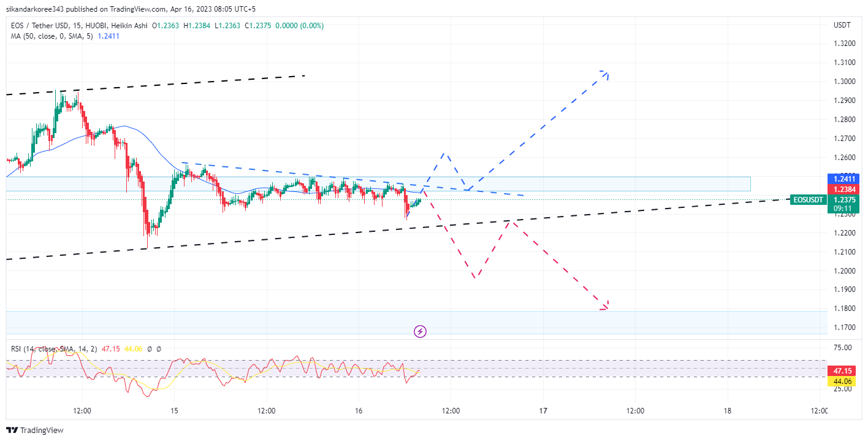Click the date label 17 on time axis
This screenshot has width=868, height=441.
click(543, 411)
